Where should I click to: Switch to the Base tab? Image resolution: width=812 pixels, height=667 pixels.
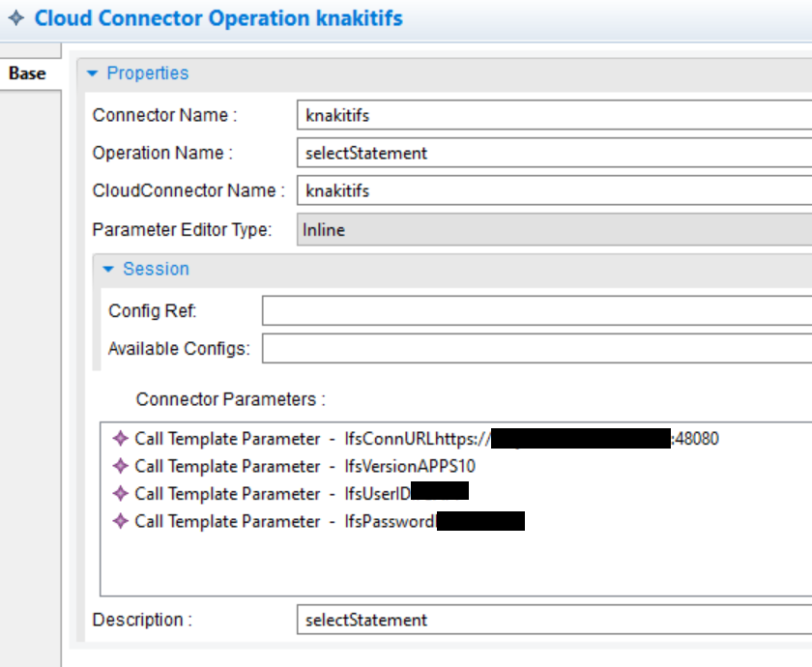click(x=27, y=73)
